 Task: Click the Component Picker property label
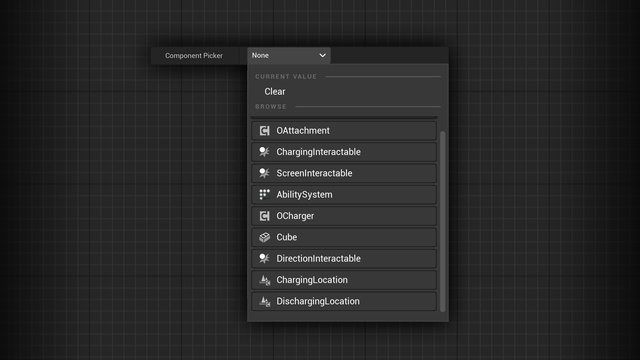point(194,56)
